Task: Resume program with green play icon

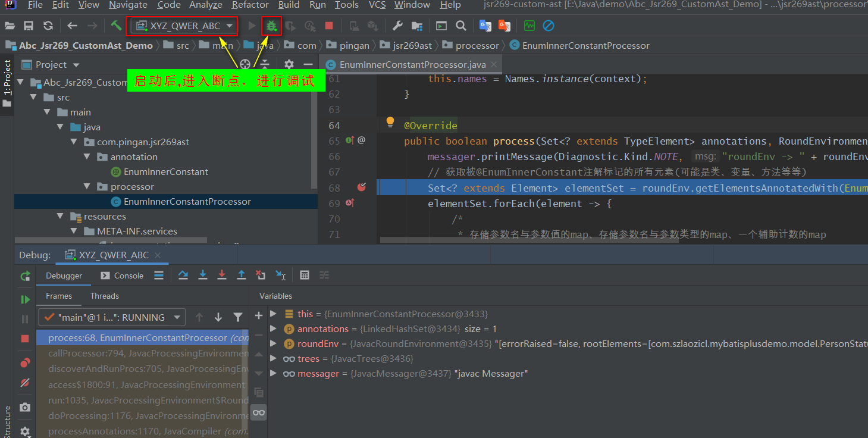Action: 25,299
